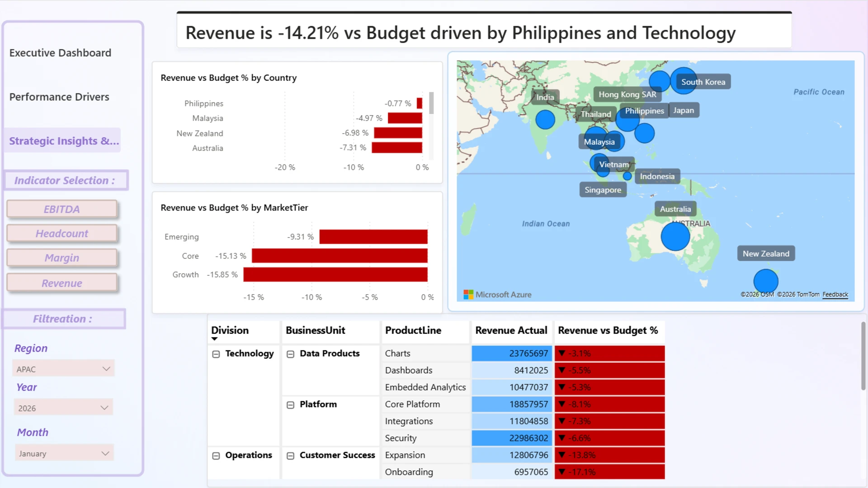
Task: Collapse the Platform business unit
Action: point(290,405)
